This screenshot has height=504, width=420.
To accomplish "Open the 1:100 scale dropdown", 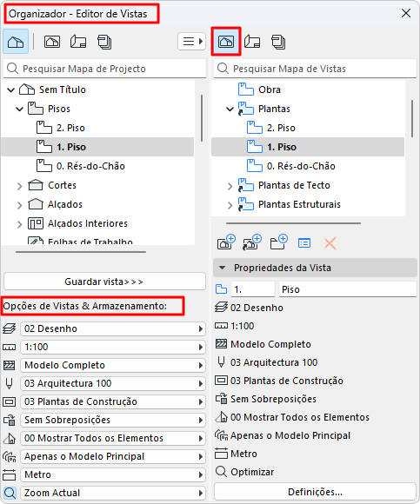I will pyautogui.click(x=113, y=347).
